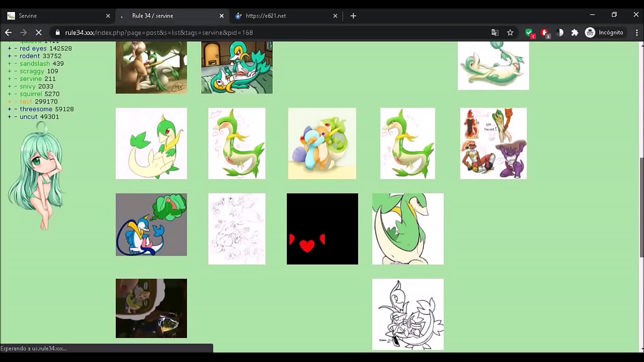Open a new browser tab

point(353,16)
